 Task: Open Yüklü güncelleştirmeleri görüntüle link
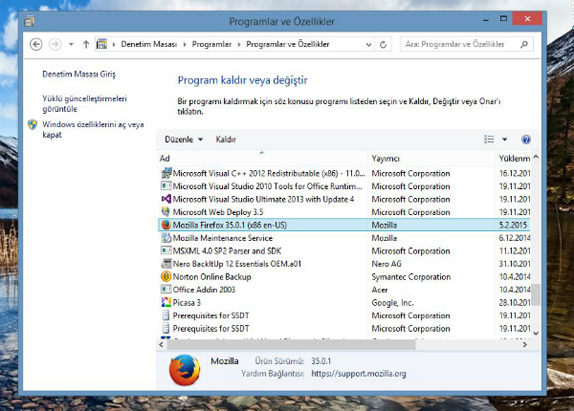(85, 104)
